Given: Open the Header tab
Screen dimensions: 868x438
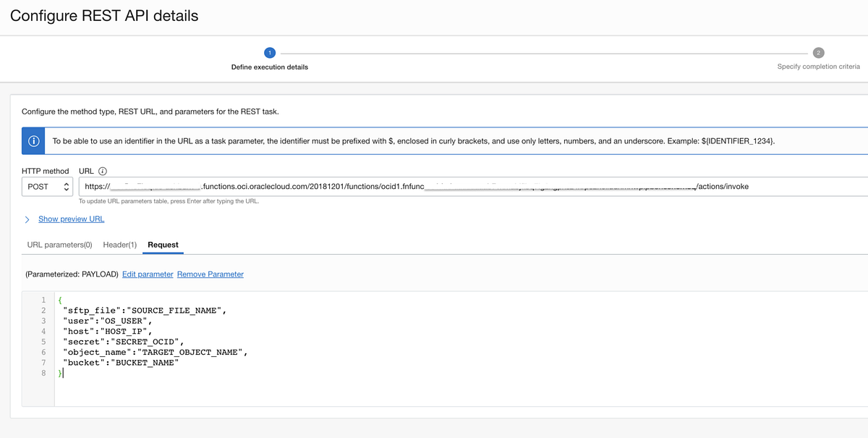Looking at the screenshot, I should [119, 245].
